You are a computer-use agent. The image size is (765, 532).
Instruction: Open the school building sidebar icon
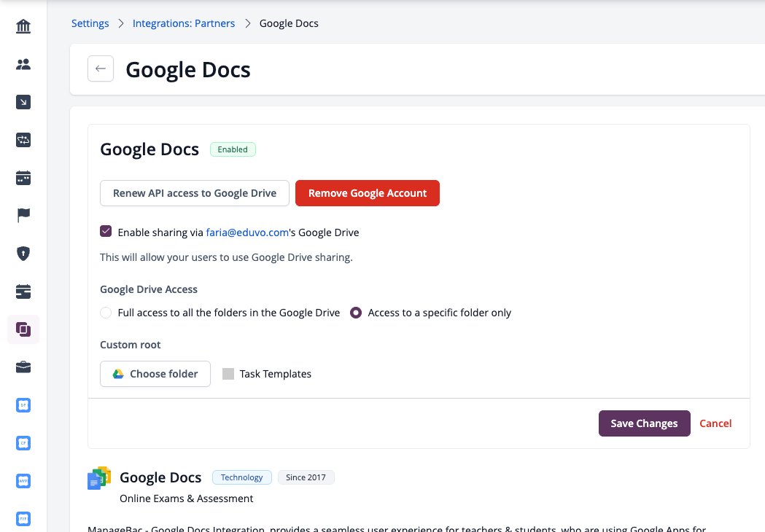click(x=23, y=26)
